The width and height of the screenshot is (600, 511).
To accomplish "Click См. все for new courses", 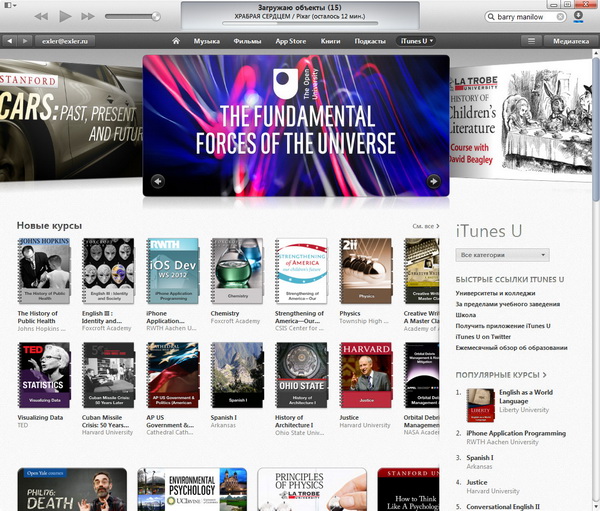I will (425, 226).
